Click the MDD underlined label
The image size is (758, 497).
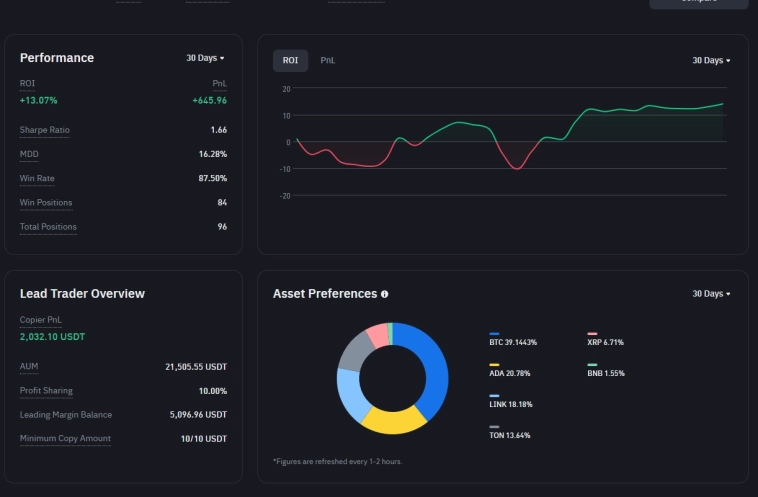[29, 154]
